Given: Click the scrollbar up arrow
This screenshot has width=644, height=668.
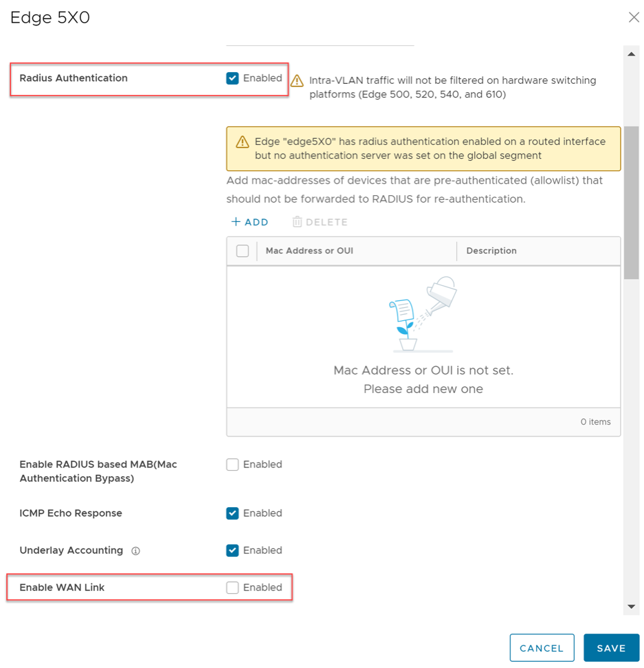Looking at the screenshot, I should tap(630, 54).
